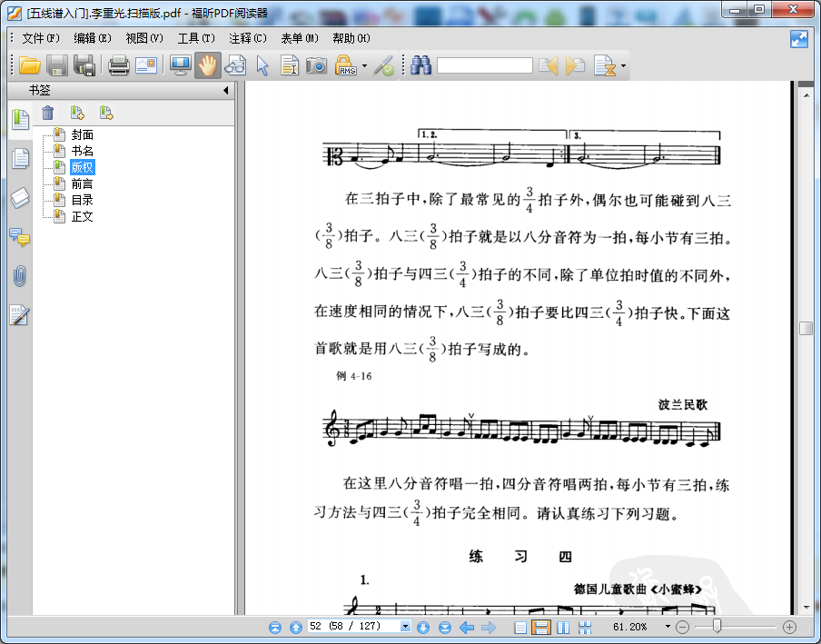Image resolution: width=821 pixels, height=644 pixels.
Task: Click the Email envelope icon
Action: pyautogui.click(x=146, y=65)
